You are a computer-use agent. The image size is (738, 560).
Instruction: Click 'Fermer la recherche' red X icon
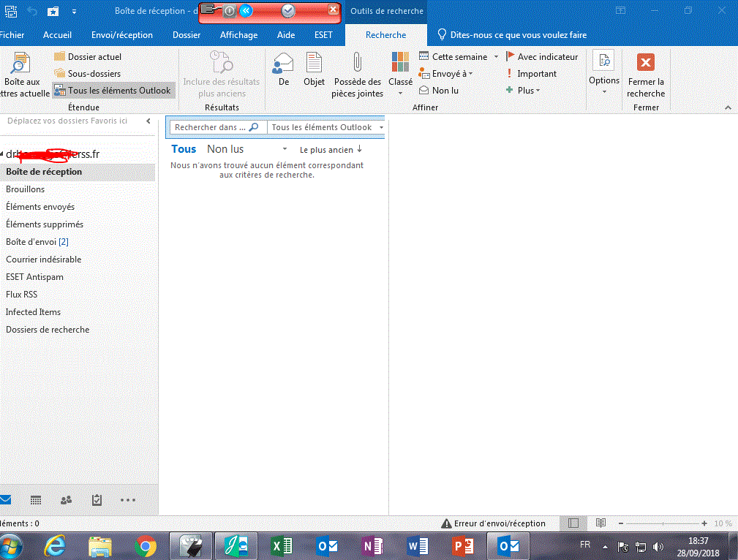645,63
